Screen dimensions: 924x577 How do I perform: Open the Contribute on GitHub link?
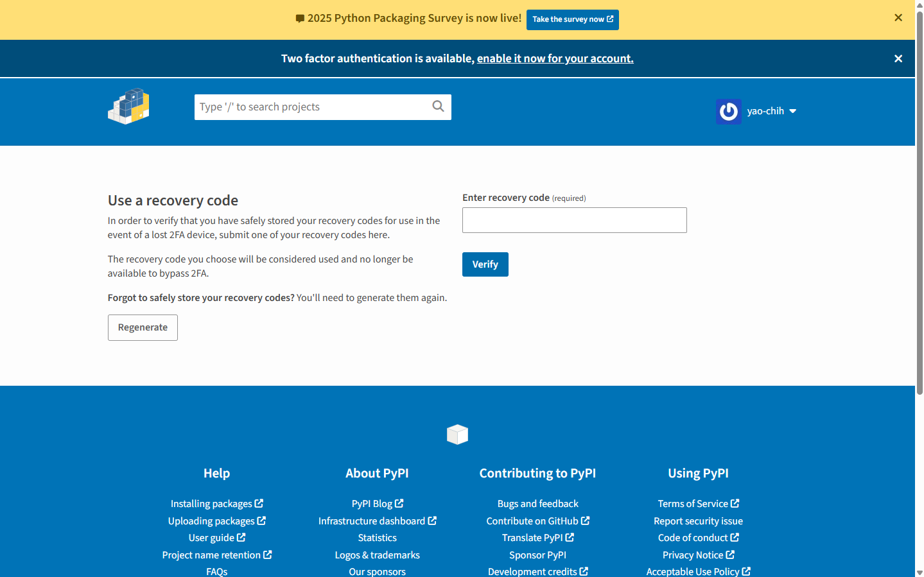pos(538,521)
